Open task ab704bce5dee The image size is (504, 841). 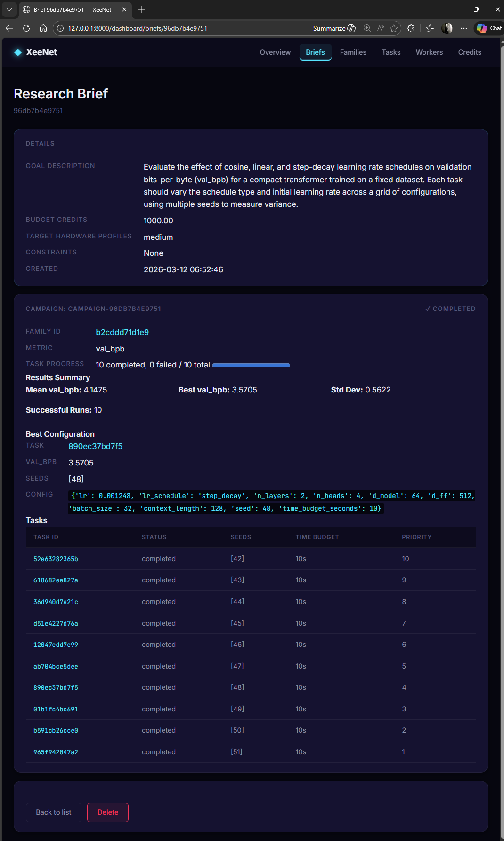click(56, 666)
